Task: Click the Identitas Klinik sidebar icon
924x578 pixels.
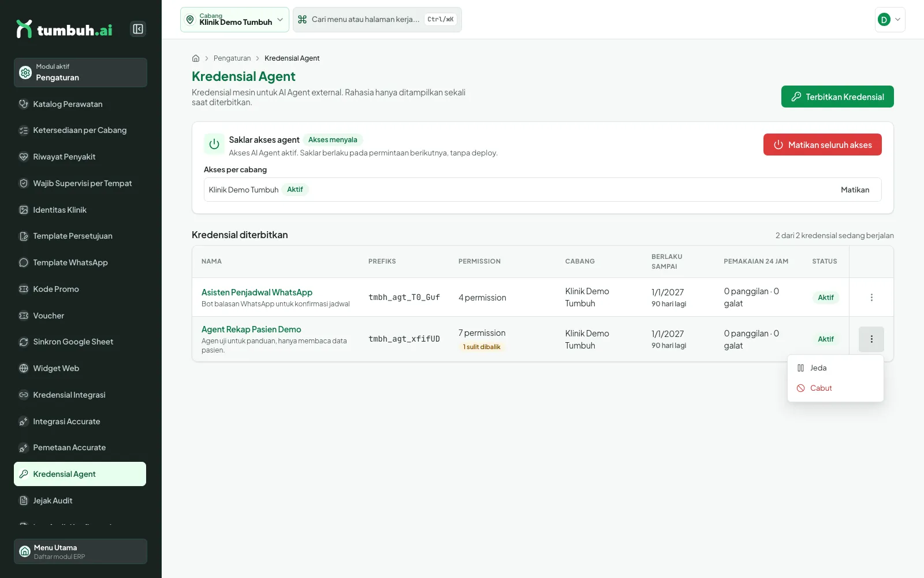Action: pyautogui.click(x=24, y=210)
